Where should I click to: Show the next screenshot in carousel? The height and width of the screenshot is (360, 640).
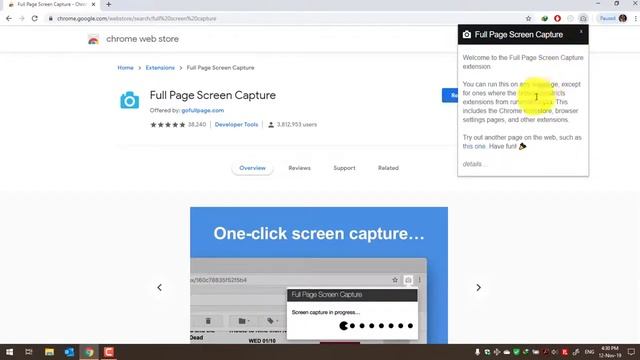click(478, 288)
